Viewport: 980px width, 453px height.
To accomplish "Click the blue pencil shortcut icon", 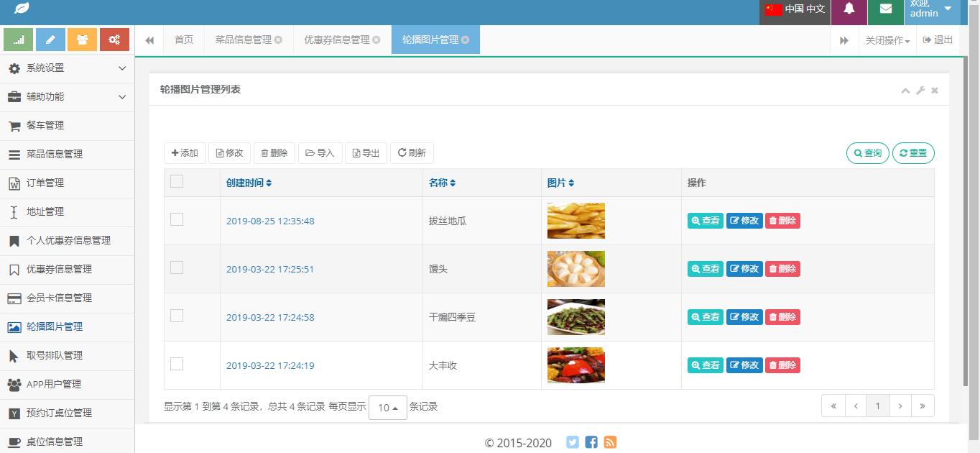I will [50, 40].
